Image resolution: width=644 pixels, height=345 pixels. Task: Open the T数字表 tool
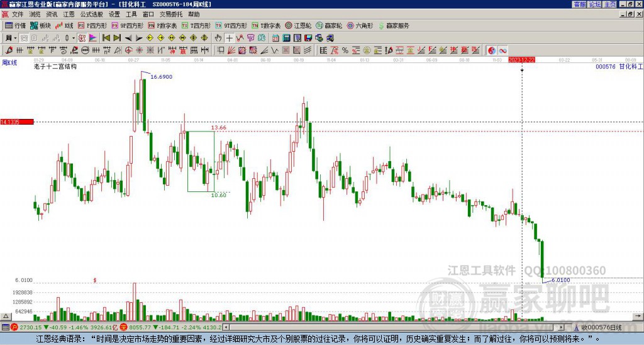266,25
